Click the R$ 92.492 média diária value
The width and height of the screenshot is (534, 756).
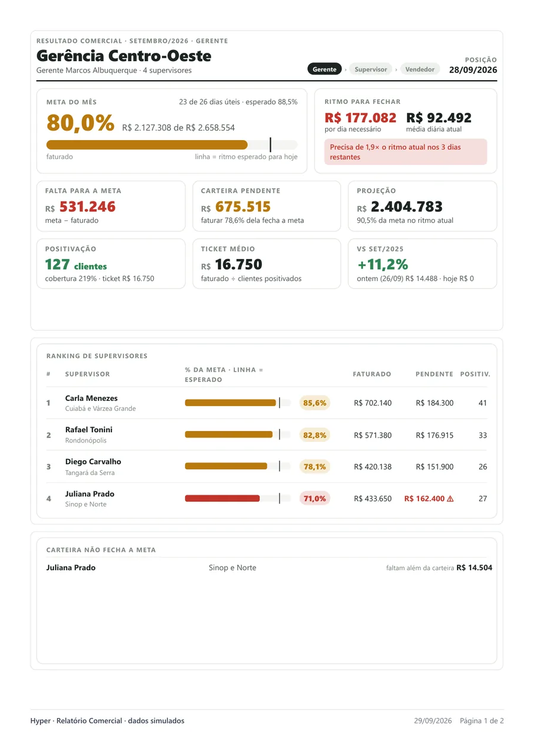(x=439, y=118)
